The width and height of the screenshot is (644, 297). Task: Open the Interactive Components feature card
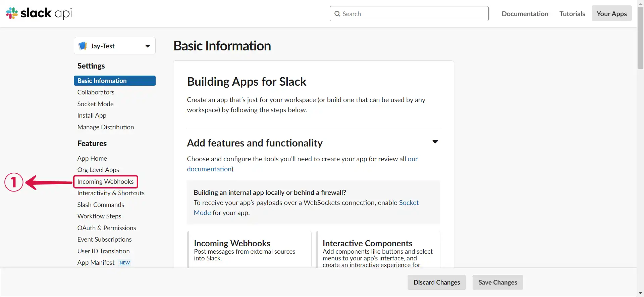pos(378,249)
